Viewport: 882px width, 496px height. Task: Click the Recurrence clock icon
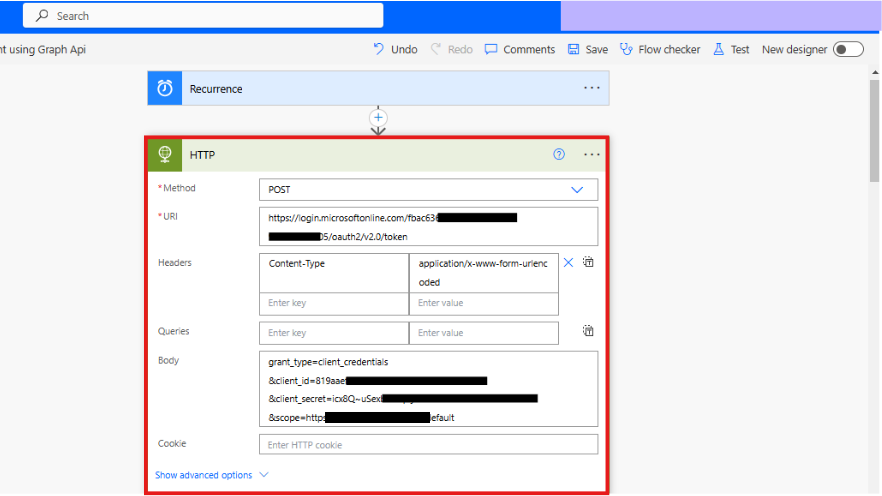[x=165, y=88]
